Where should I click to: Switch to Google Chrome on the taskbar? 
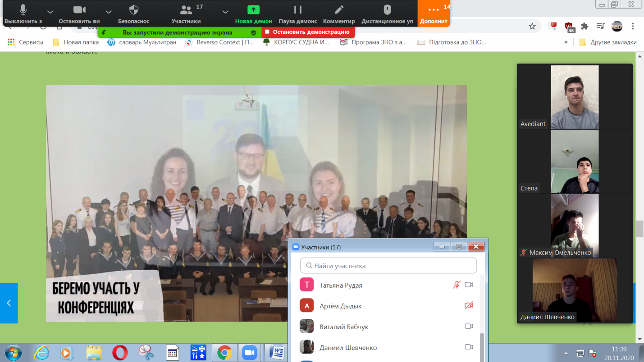pyautogui.click(x=224, y=353)
